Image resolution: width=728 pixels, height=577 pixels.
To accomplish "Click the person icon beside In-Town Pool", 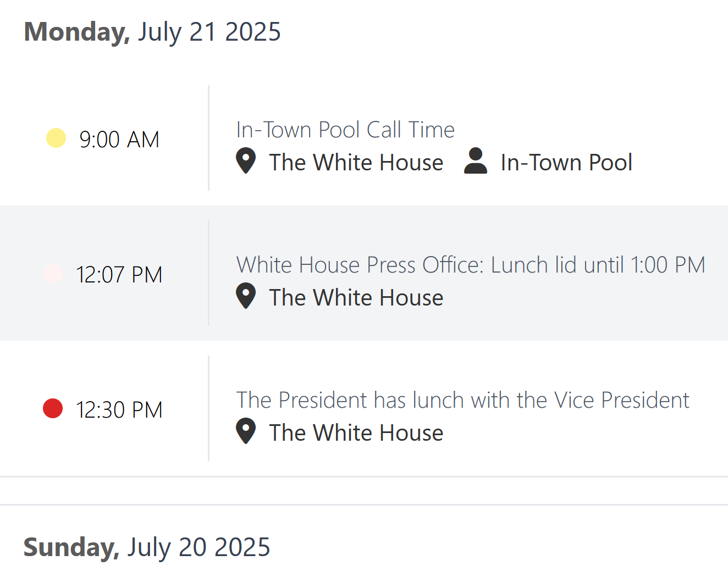I will [476, 161].
